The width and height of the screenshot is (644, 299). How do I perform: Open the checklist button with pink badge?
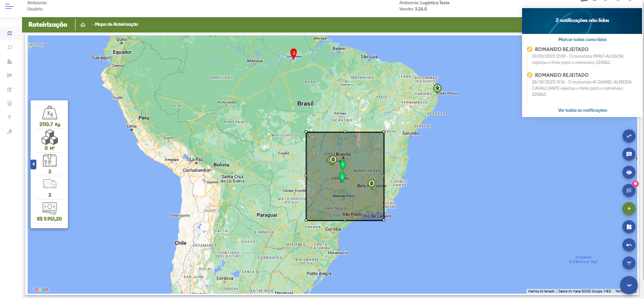629,191
